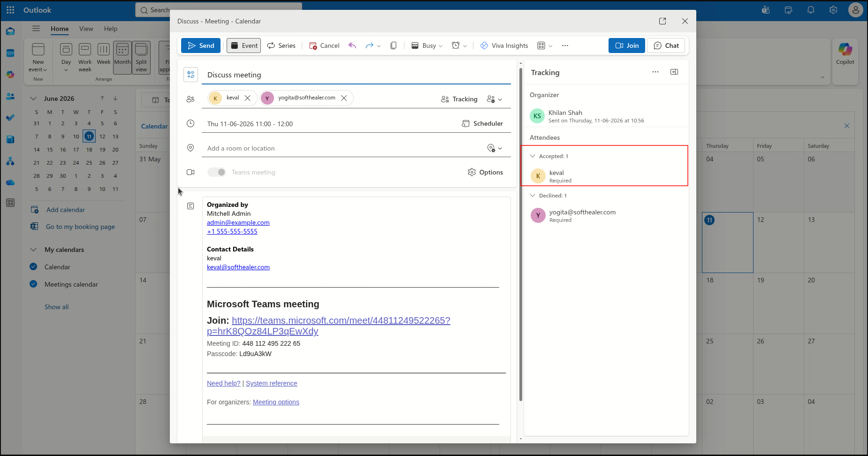Go to next month in mini calendar
Image resolution: width=868 pixels, height=456 pixels.
coord(115,98)
